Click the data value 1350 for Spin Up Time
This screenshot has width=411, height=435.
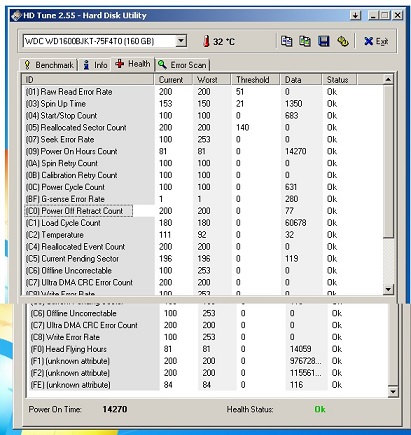[293, 104]
